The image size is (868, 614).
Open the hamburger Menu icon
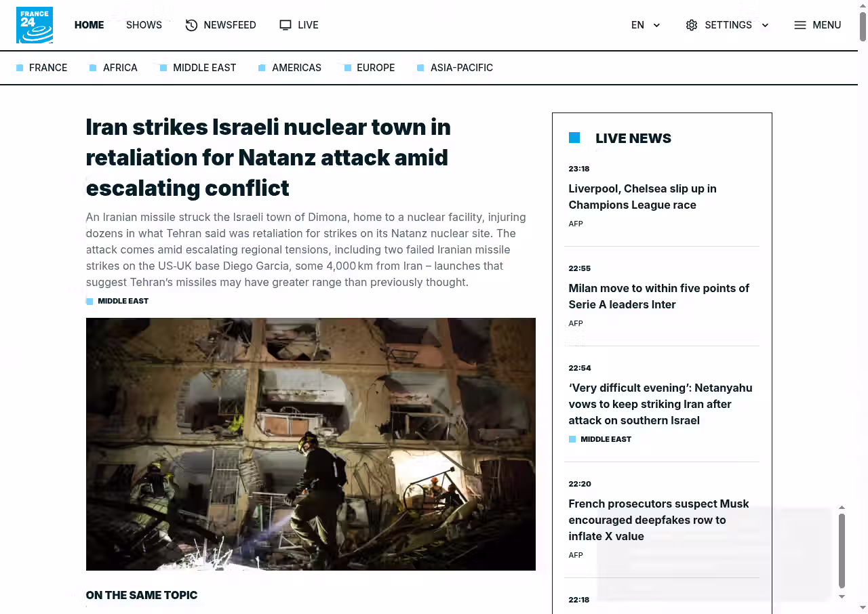(800, 25)
